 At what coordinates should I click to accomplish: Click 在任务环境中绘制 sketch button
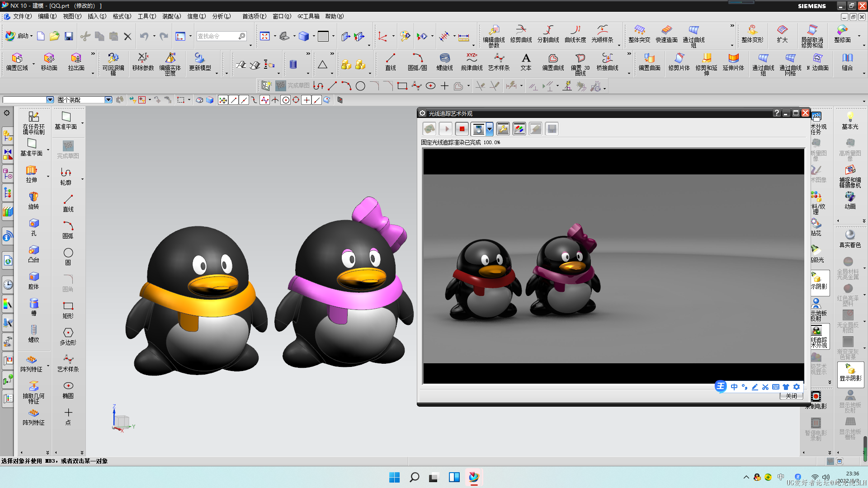pyautogui.click(x=33, y=123)
